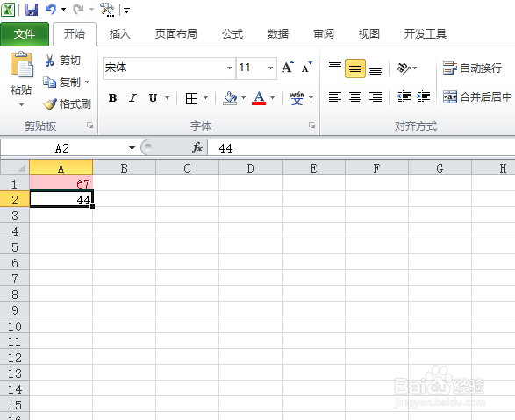Open the Name Box dropdown arrow
Viewport: 515px width, 420px height.
pos(132,148)
